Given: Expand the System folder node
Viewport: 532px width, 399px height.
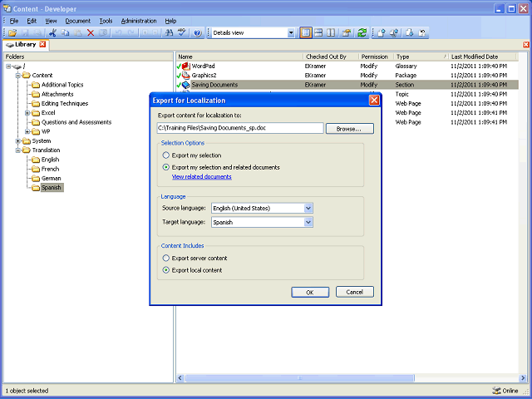Looking at the screenshot, I should (18, 140).
